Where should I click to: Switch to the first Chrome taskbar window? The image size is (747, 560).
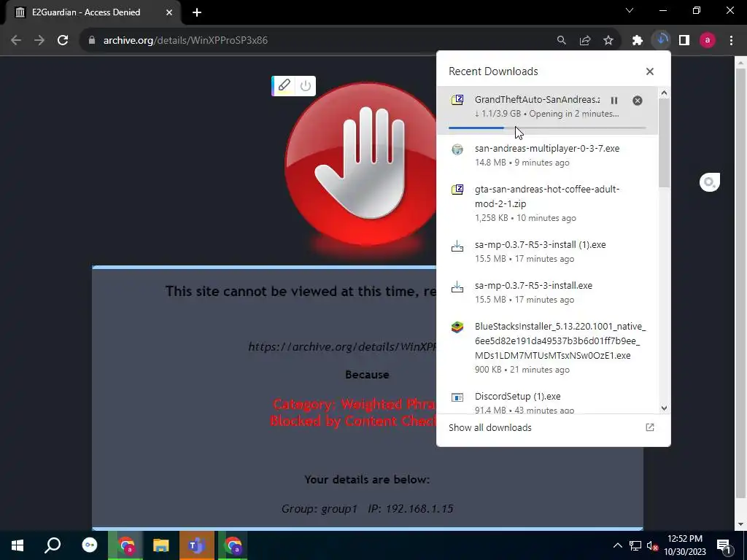[x=125, y=545]
